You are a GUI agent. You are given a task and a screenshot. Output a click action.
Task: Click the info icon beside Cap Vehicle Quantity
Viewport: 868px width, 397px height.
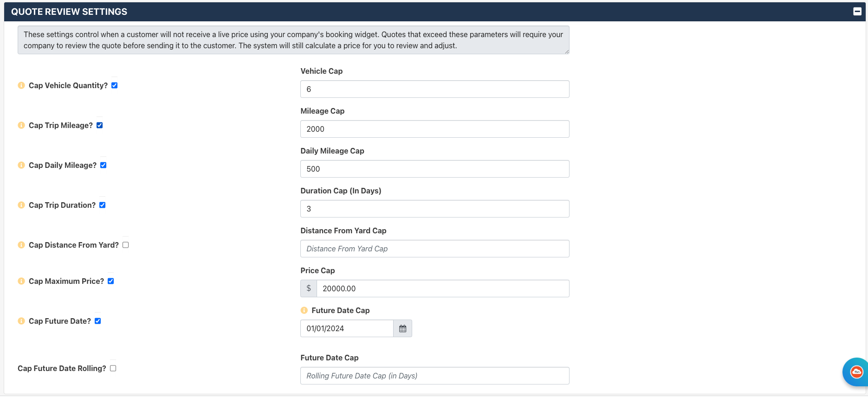[21, 85]
